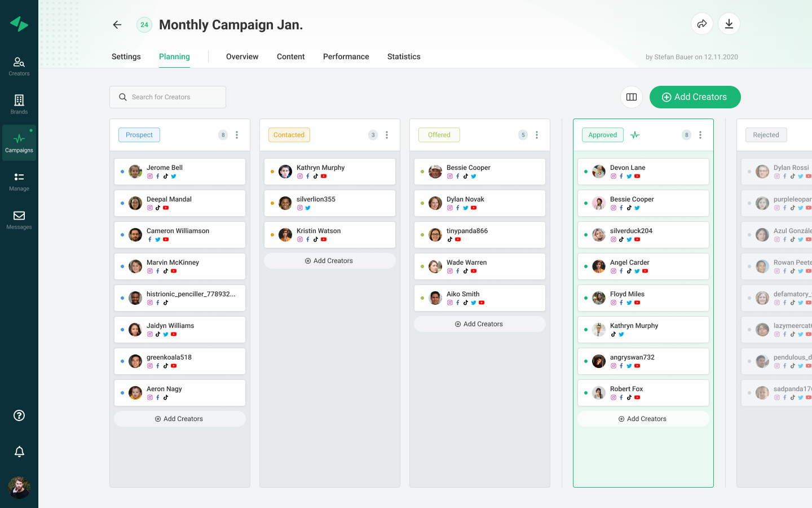Open Devon Lane's creator card
This screenshot has width=812, height=508.
[x=643, y=172]
